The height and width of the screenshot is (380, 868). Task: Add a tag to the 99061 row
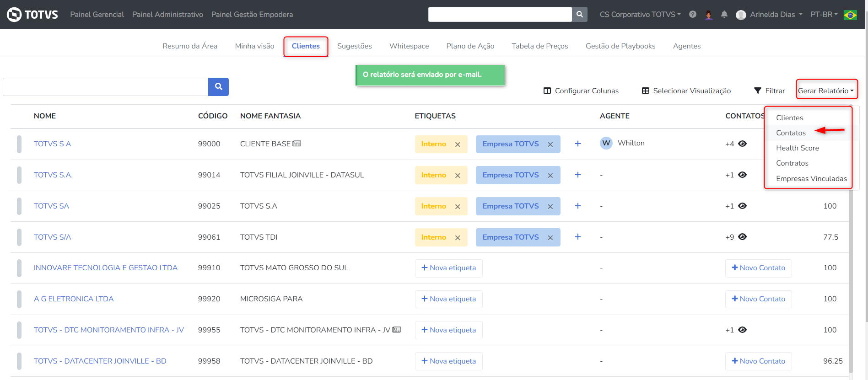point(578,237)
